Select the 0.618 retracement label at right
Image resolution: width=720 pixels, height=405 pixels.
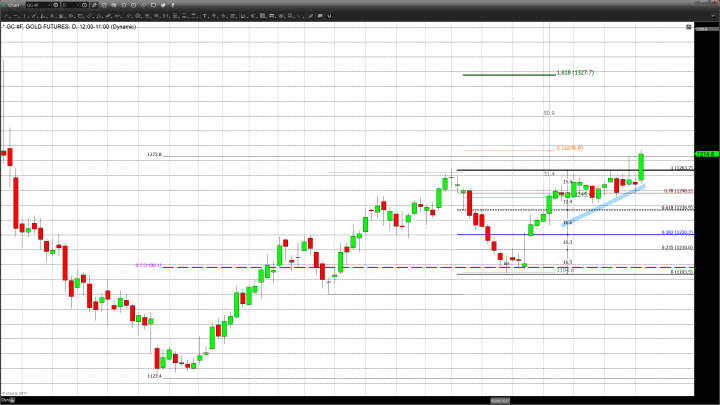coord(677,208)
